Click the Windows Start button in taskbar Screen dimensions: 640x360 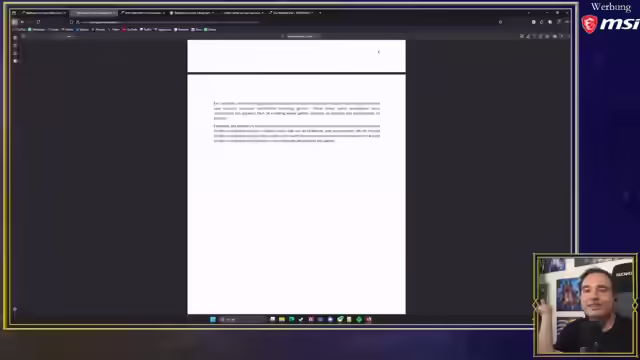213,319
